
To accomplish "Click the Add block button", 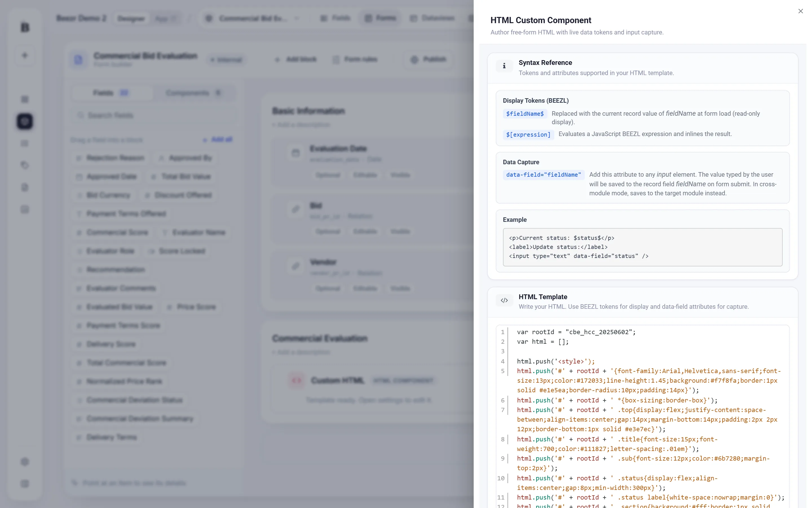I will [295, 60].
